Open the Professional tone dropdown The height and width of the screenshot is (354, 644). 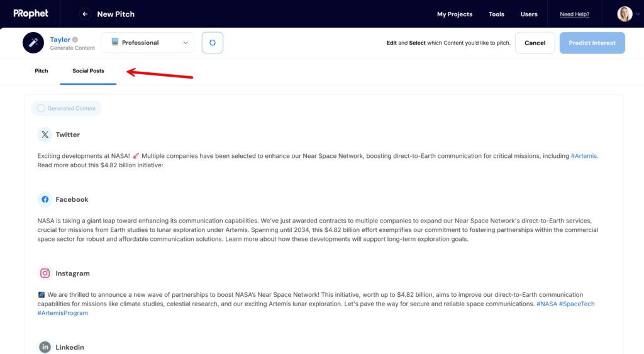coord(147,43)
